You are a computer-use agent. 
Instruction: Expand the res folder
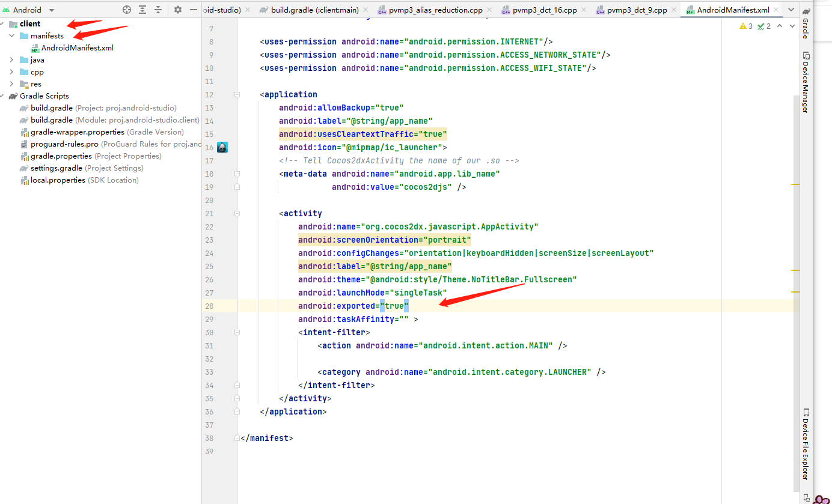click(11, 84)
